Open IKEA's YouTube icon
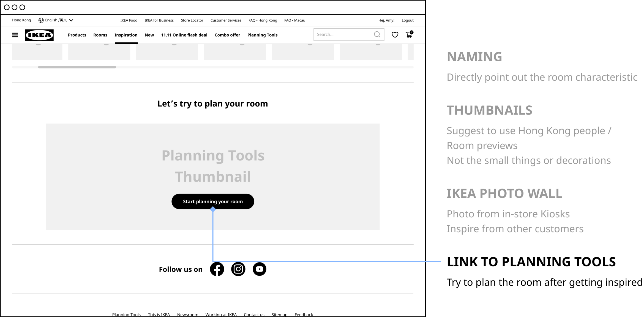This screenshot has width=644, height=317. (259, 269)
